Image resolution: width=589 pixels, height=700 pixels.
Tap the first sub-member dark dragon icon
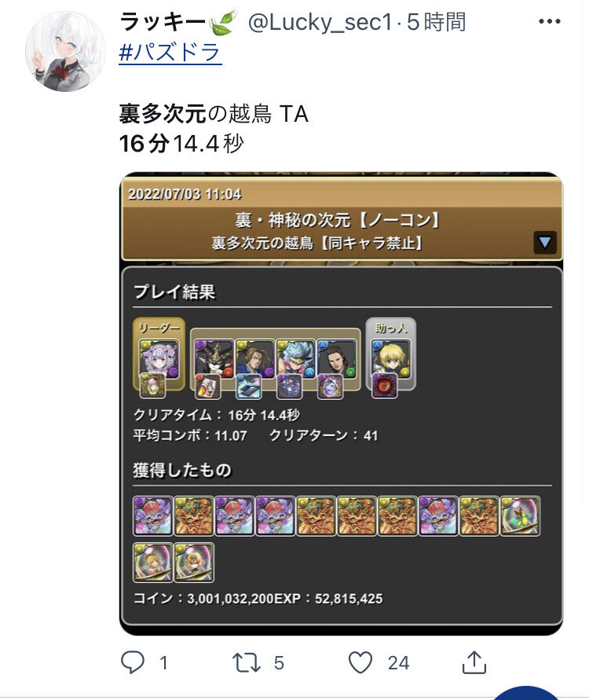(x=214, y=360)
